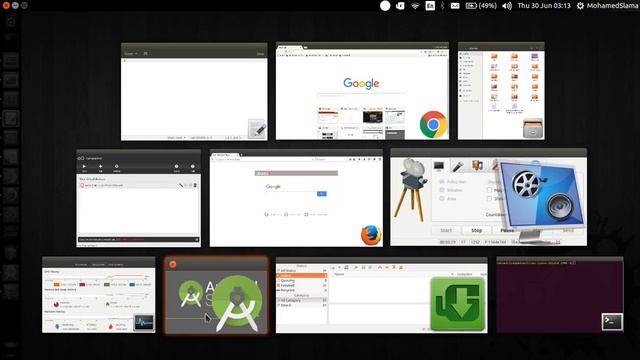Click the Start button in Kazam

(x=446, y=231)
